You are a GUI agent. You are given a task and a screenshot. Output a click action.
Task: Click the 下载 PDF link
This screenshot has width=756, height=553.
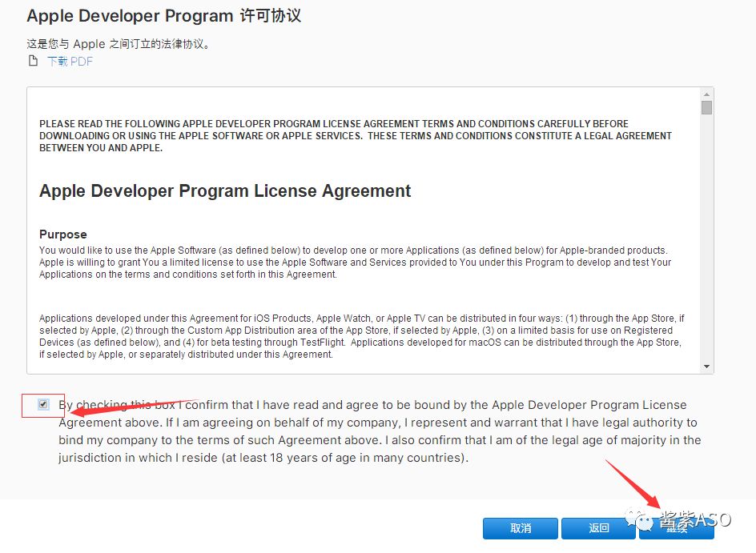click(70, 61)
